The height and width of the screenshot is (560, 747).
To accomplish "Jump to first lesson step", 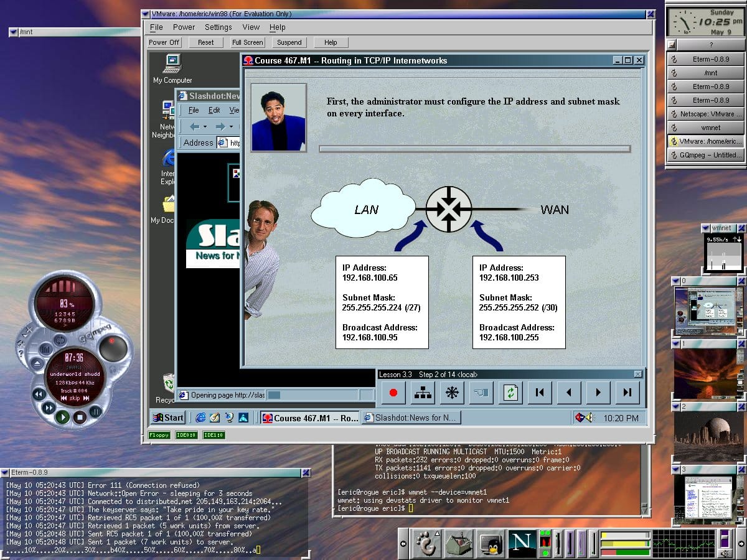I will tap(540, 393).
